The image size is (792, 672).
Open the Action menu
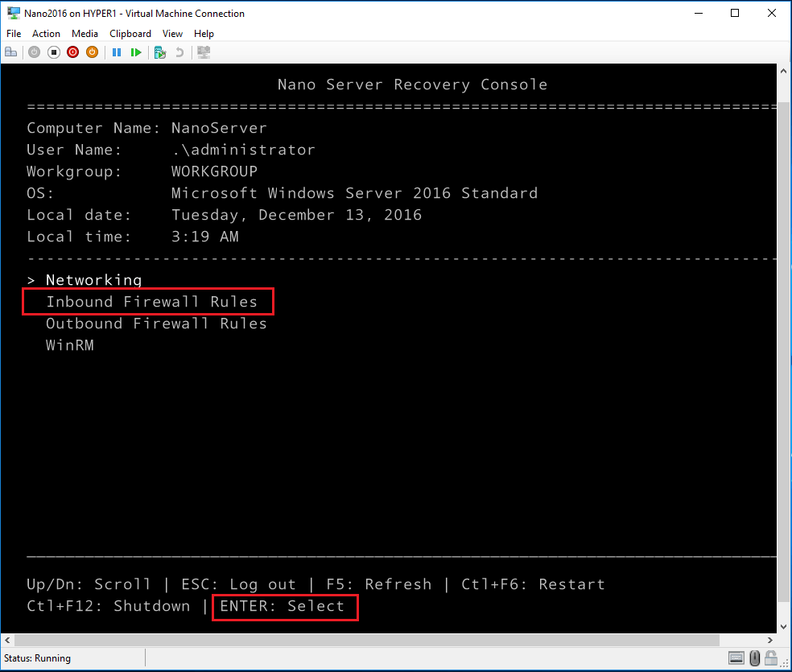pos(46,34)
